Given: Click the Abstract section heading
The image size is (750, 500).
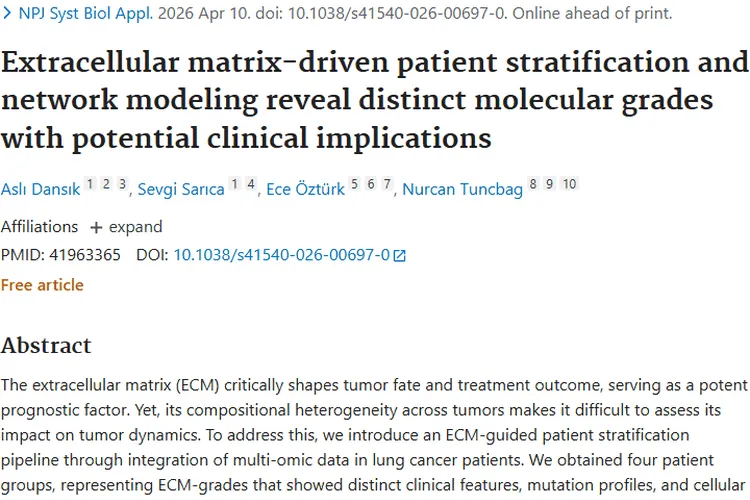Looking at the screenshot, I should [46, 346].
